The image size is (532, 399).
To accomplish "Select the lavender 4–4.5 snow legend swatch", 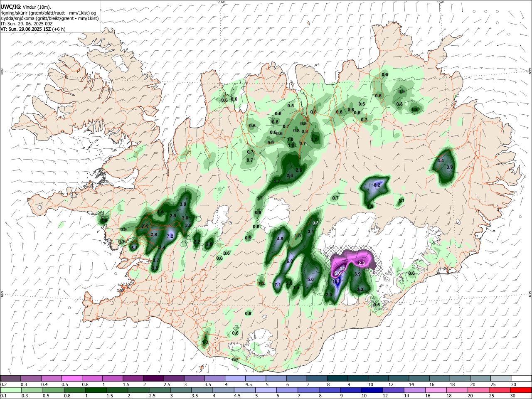I will pyautogui.click(x=235, y=379).
